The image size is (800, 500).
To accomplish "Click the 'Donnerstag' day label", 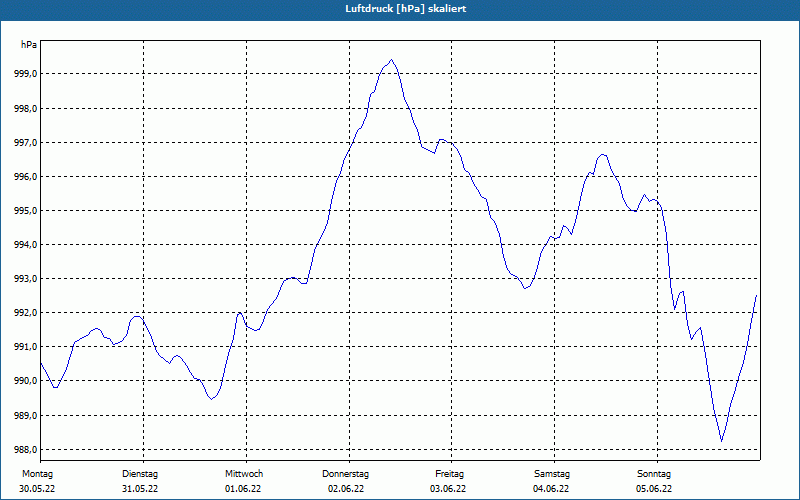I will (345, 474).
